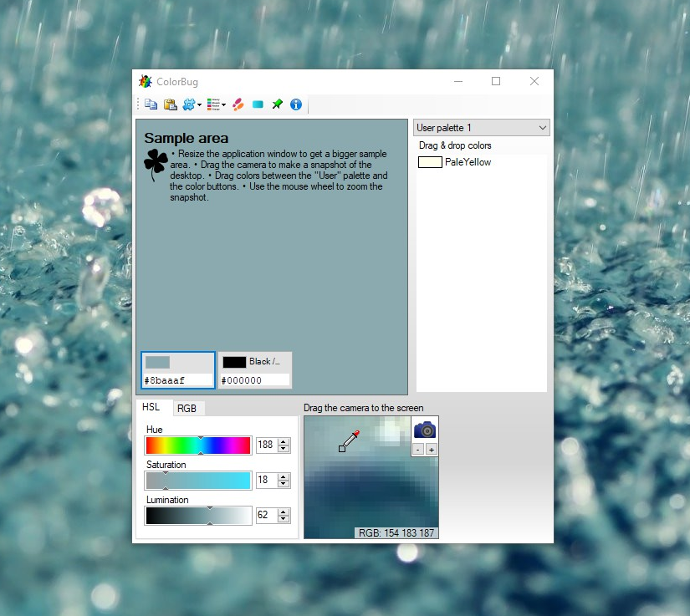Screen dimensions: 690x616
Task: Click the Paste clipboard icon
Action: pos(171,104)
